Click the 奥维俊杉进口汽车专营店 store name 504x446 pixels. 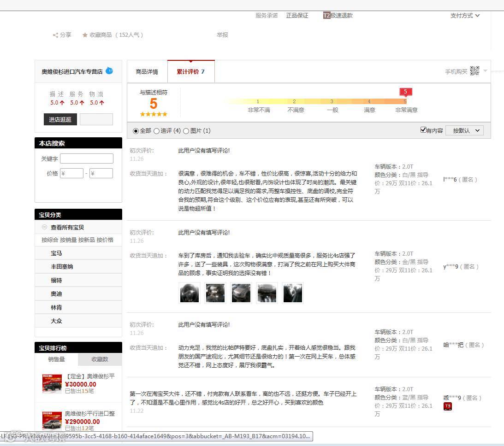(72, 71)
